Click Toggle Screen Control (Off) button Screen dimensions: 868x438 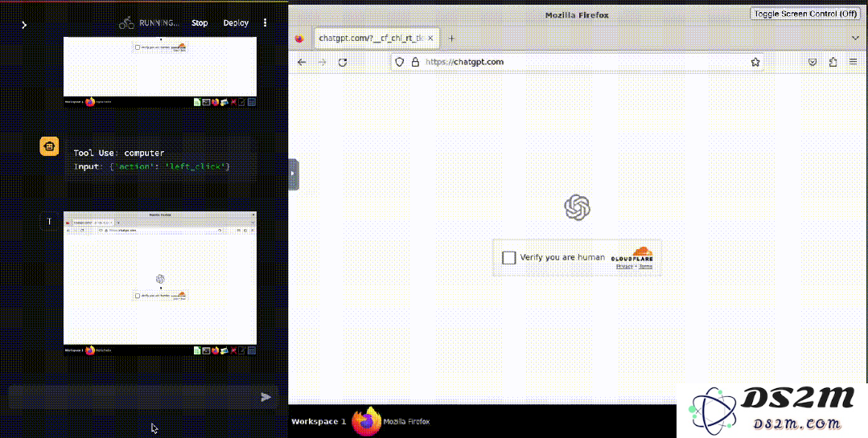806,14
